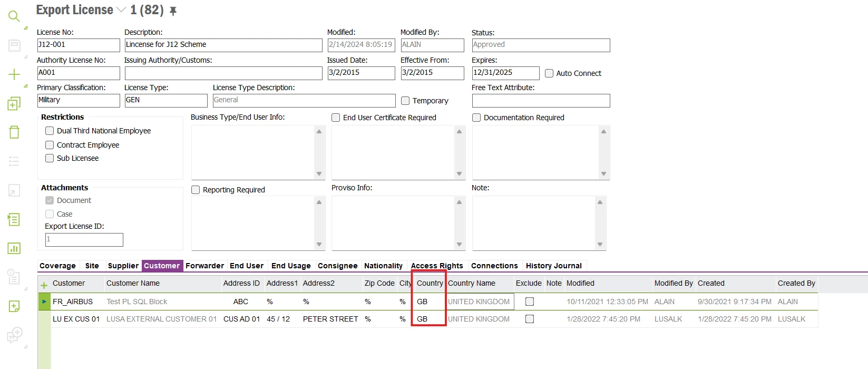Enable the Auto Connect checkbox
868x369 pixels.
pyautogui.click(x=549, y=73)
